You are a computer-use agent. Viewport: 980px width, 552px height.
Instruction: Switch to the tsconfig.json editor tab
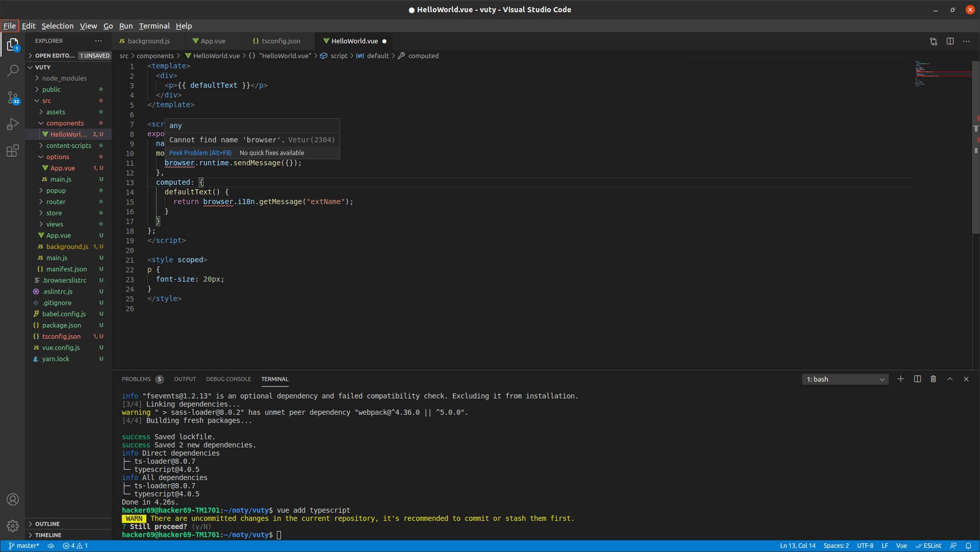(279, 41)
